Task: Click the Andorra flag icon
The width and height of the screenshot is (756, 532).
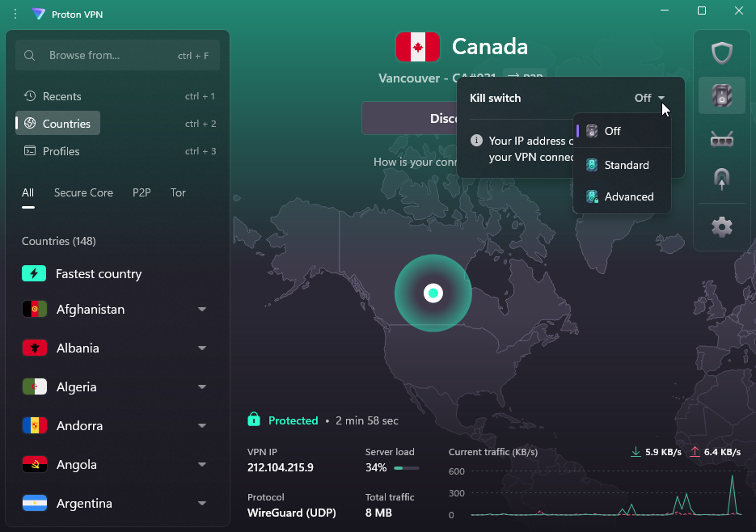Action: coord(34,425)
